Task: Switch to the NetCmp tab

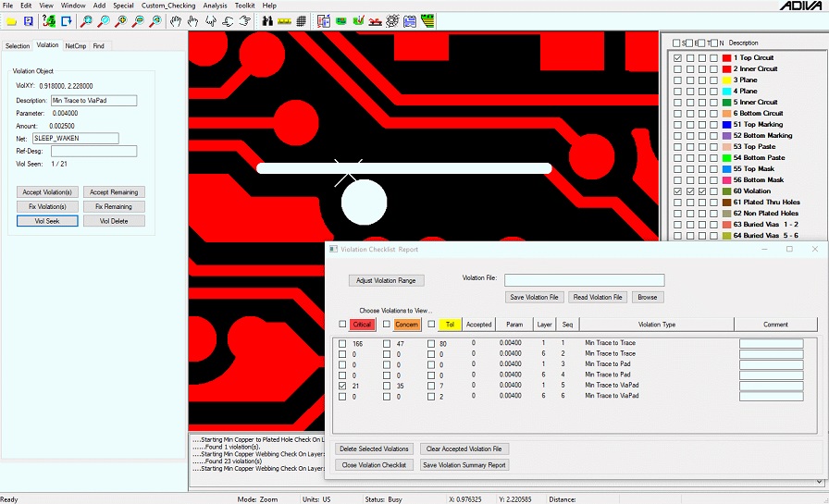Action: click(76, 46)
